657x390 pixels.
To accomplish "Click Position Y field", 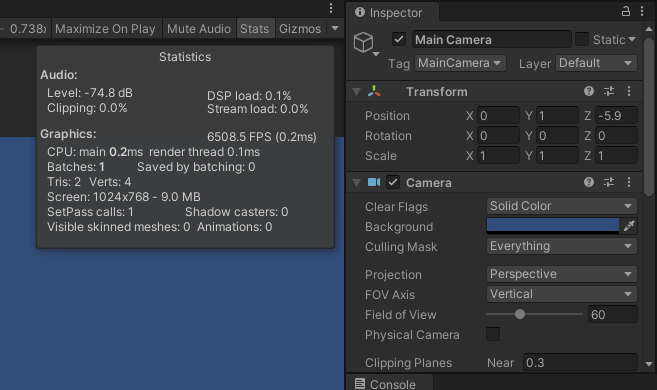I will (557, 116).
